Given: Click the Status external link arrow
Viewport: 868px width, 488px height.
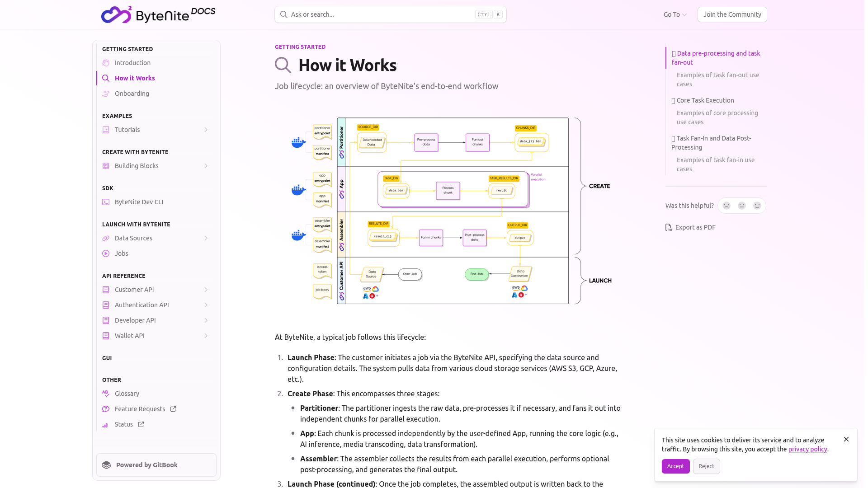Looking at the screenshot, I should coord(141,424).
